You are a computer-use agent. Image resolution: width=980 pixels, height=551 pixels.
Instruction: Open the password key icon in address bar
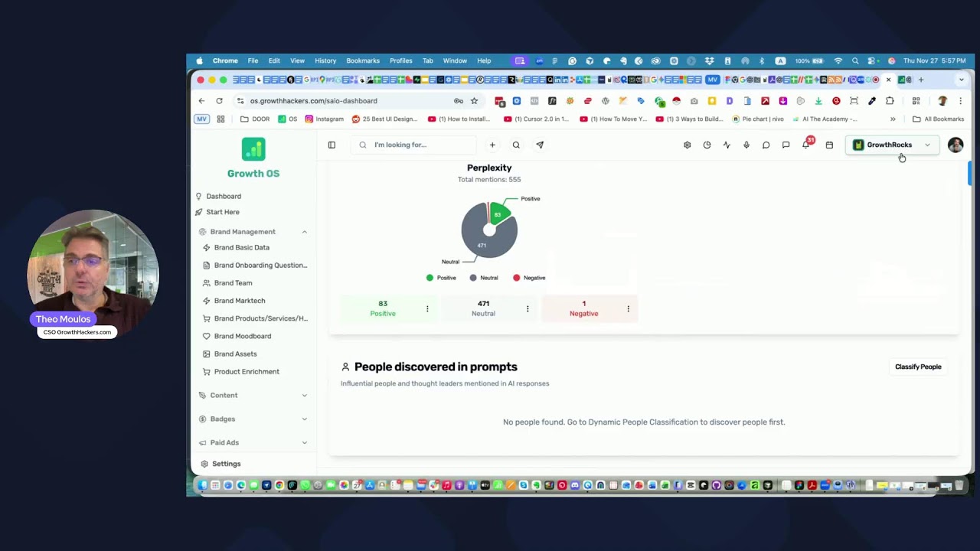pyautogui.click(x=459, y=100)
